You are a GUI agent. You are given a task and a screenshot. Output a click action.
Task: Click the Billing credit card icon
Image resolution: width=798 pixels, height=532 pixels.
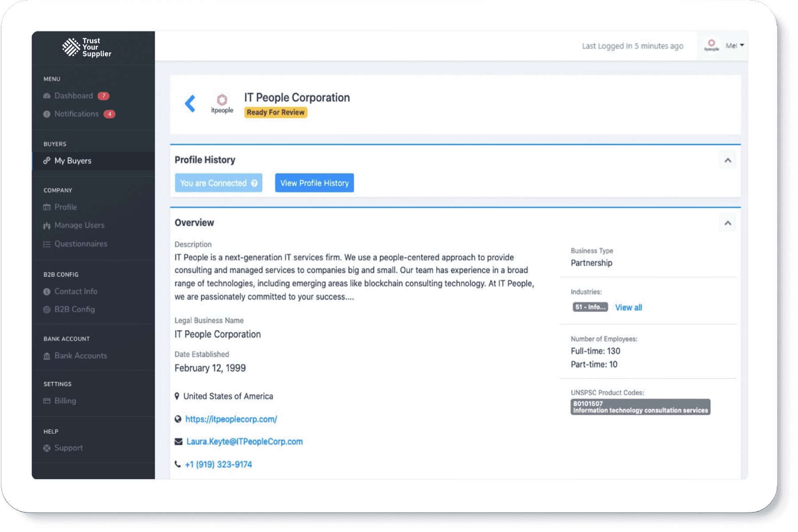coord(47,401)
